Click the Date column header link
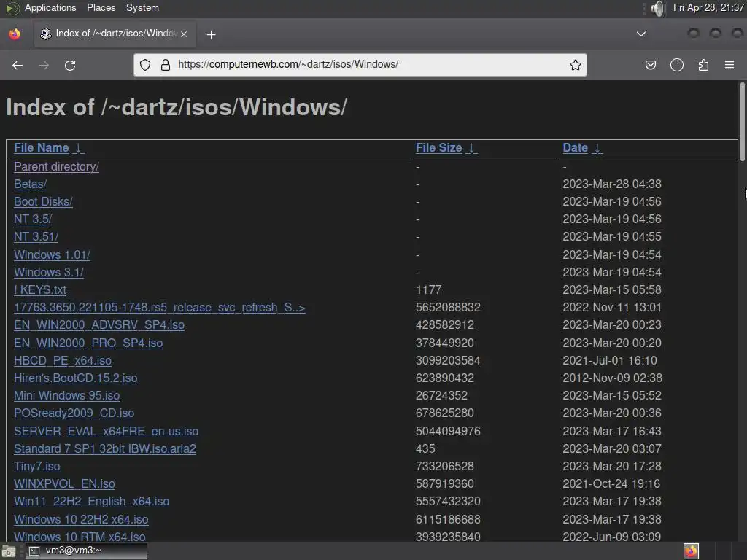The width and height of the screenshot is (747, 560). [x=575, y=148]
